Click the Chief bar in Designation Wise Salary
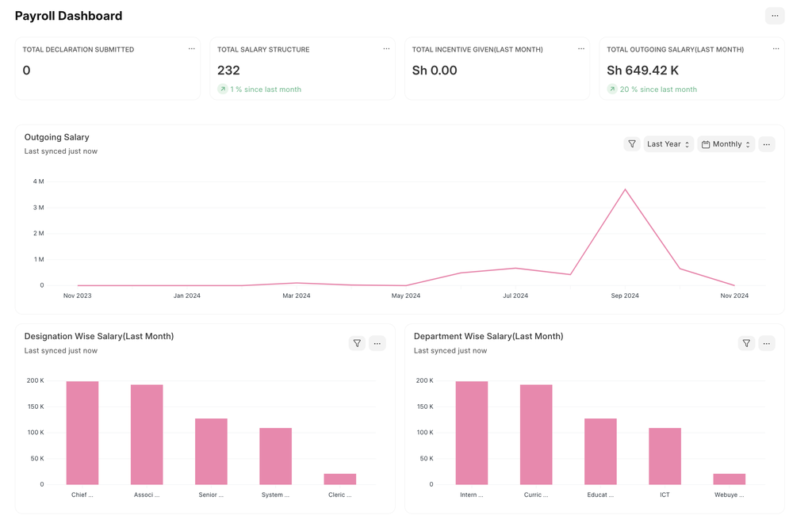812x523 pixels. 82,432
